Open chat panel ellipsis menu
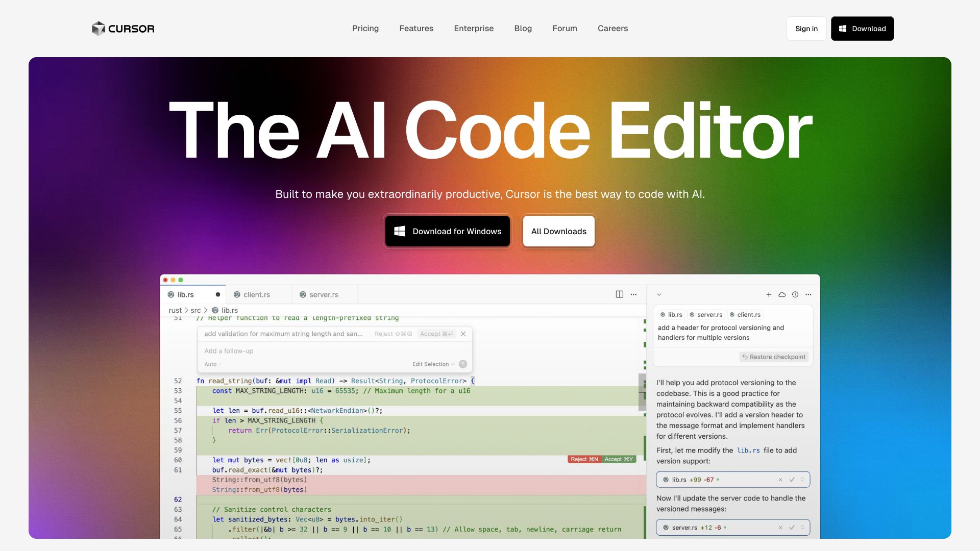The height and width of the screenshot is (551, 980). 808,294
